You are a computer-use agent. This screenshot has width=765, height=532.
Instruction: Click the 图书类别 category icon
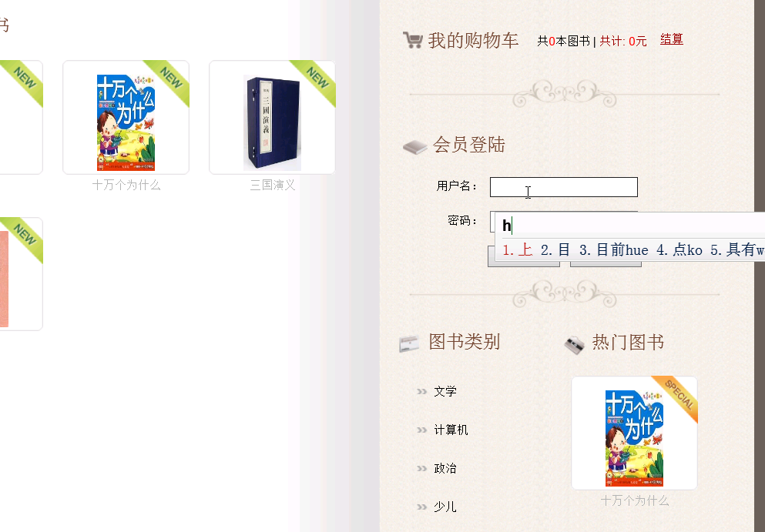[409, 344]
